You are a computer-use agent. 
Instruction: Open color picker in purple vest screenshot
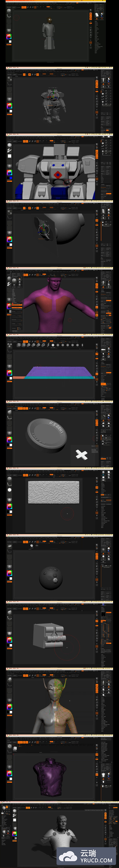10,773
